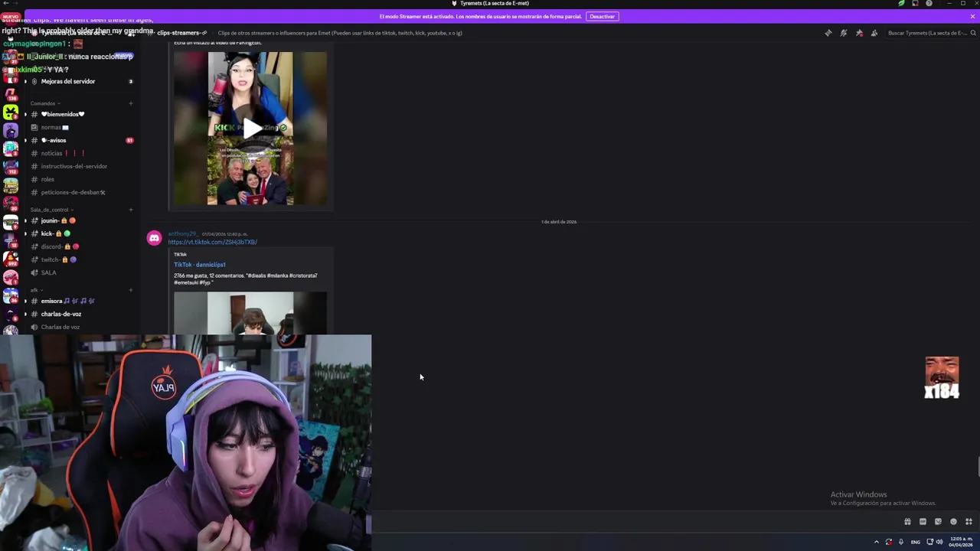Open the second TikTok embed thumbnail
Image resolution: width=980 pixels, height=551 pixels.
(250, 313)
